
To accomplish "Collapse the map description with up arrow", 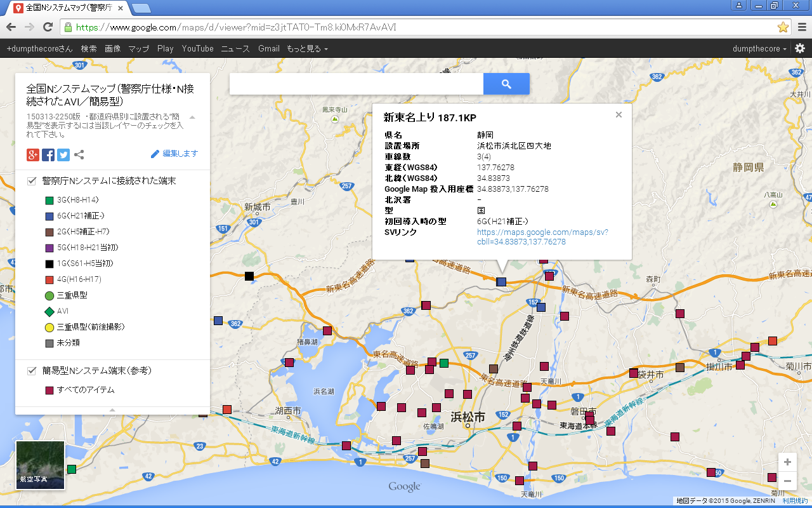I will 192,117.
